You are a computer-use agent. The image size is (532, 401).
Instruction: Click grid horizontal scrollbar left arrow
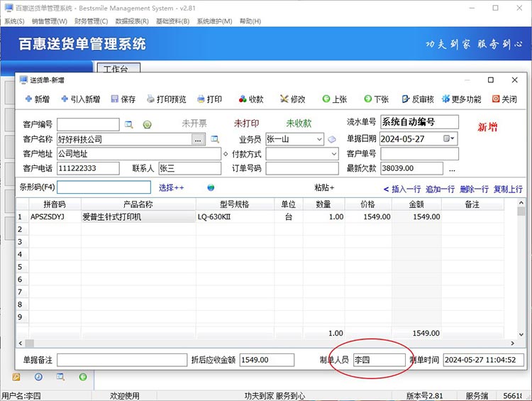(21, 344)
